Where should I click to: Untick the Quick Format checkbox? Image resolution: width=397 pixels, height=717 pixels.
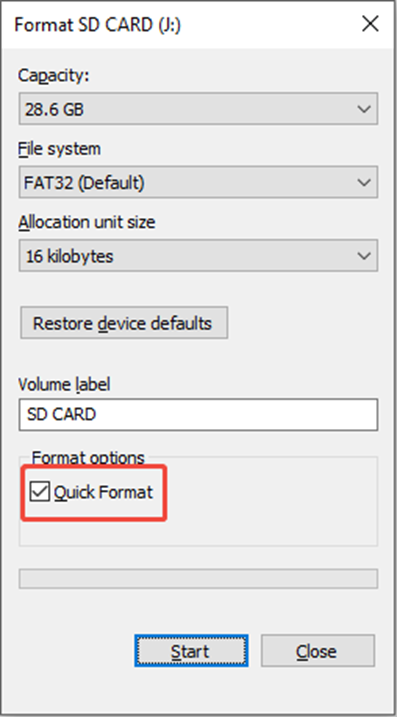[x=40, y=492]
